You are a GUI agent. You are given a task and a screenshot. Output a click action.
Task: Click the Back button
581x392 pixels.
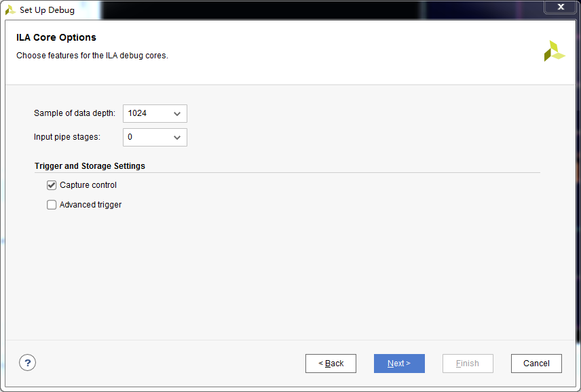[x=331, y=363]
